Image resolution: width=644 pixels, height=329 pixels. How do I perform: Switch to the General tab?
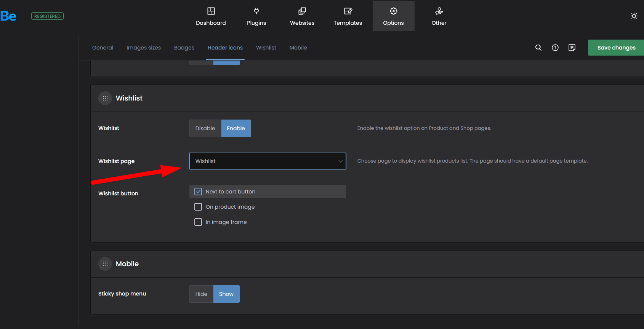click(x=103, y=48)
